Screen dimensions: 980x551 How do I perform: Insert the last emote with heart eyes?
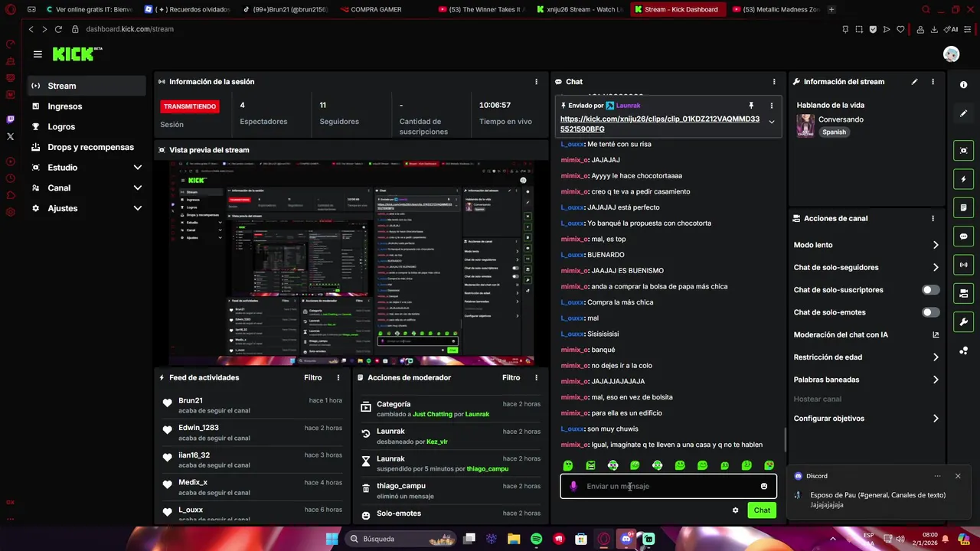coord(769,465)
